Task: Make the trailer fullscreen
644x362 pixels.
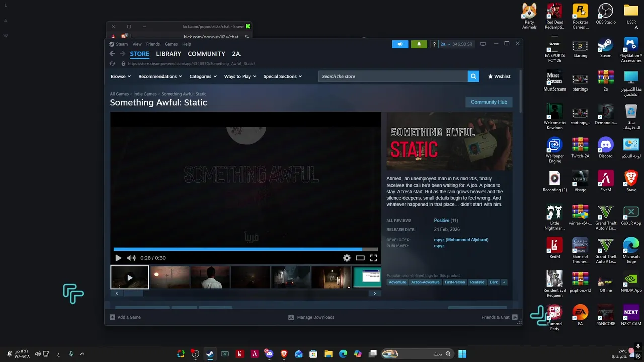Action: coord(373,258)
